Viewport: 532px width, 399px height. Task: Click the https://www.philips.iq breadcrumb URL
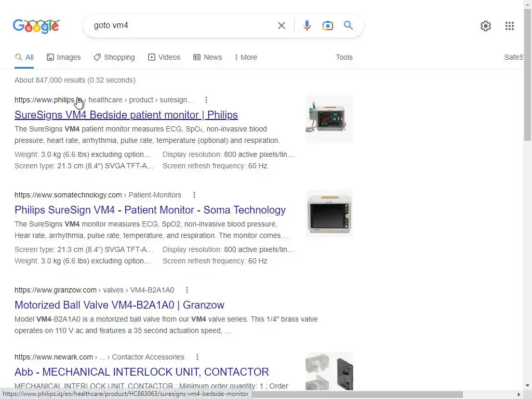48,100
